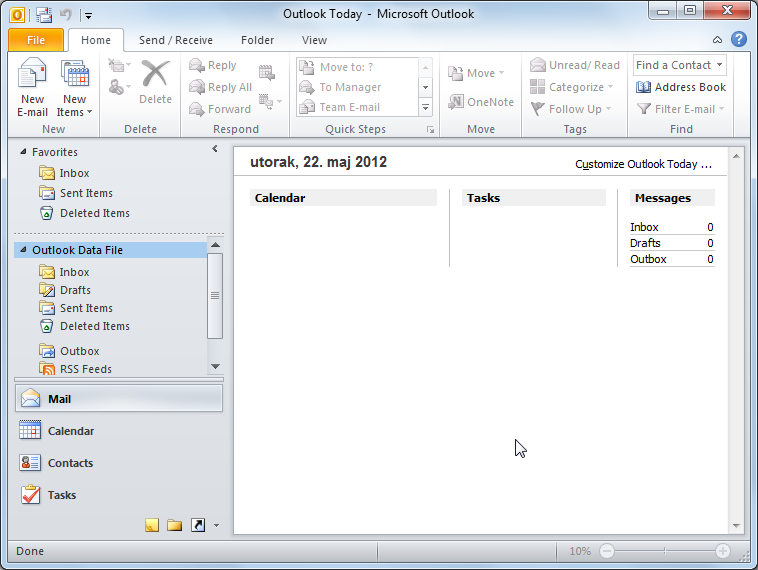This screenshot has width=758, height=570.
Task: Click the Undo icon in the title bar
Action: coord(66,15)
